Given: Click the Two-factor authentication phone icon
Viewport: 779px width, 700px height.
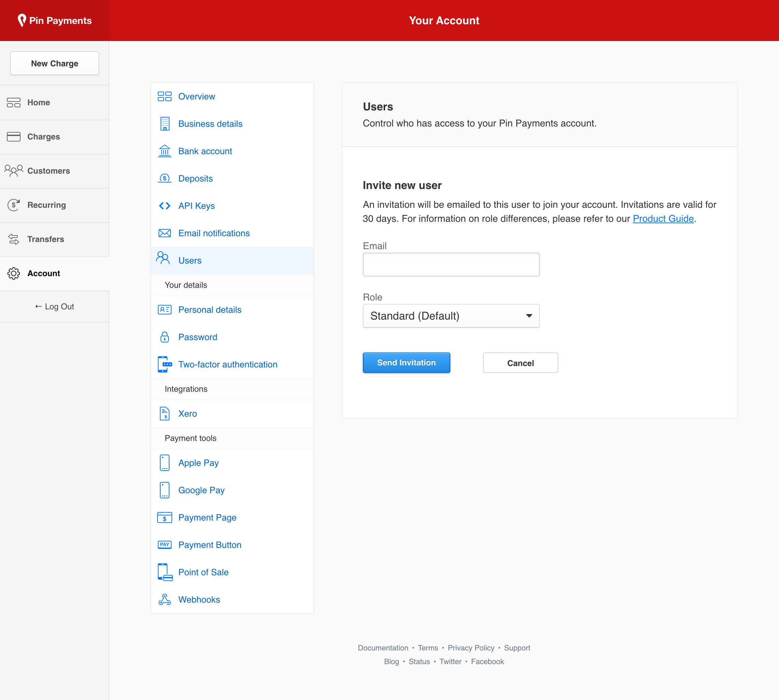Looking at the screenshot, I should tap(165, 364).
